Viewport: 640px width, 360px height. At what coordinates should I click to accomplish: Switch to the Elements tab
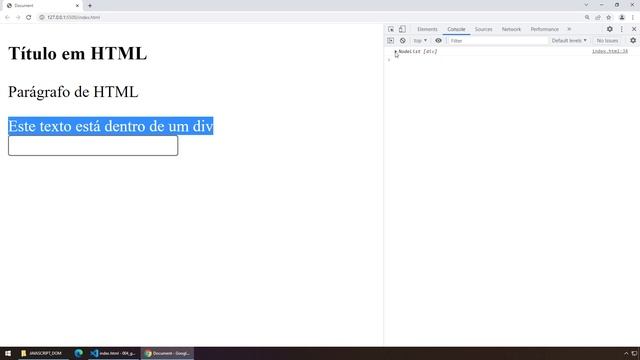[427, 29]
